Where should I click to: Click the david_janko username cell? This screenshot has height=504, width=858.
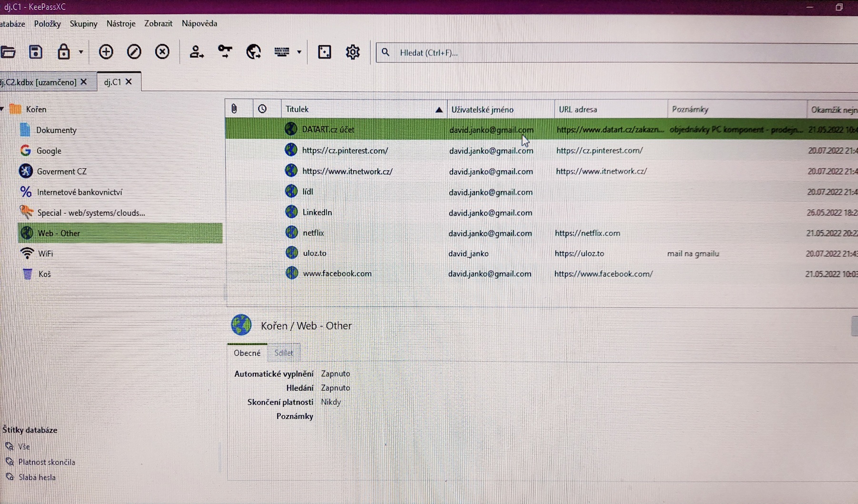[468, 254]
